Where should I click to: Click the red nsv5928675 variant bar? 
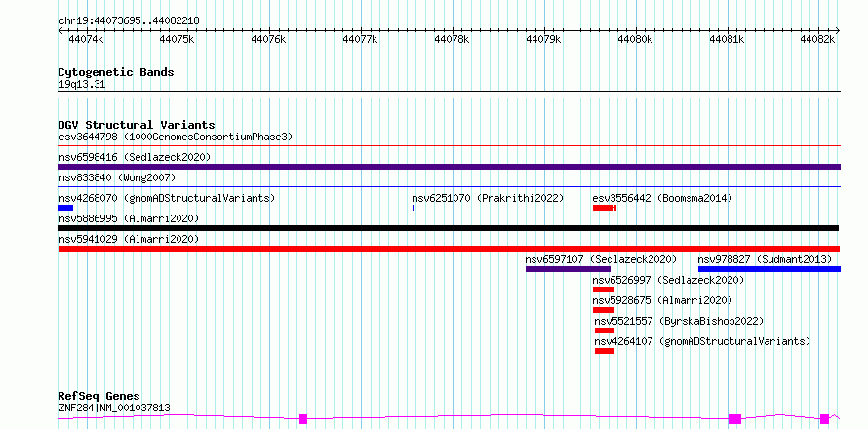(604, 310)
